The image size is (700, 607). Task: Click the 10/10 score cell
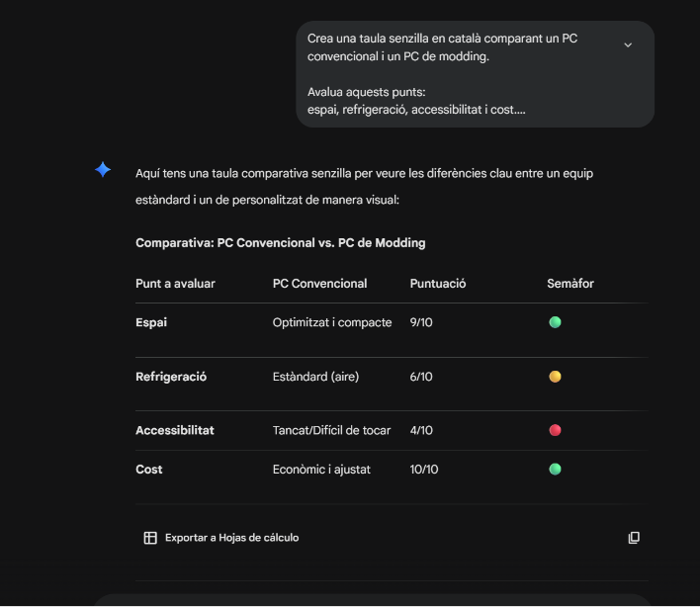tap(424, 470)
